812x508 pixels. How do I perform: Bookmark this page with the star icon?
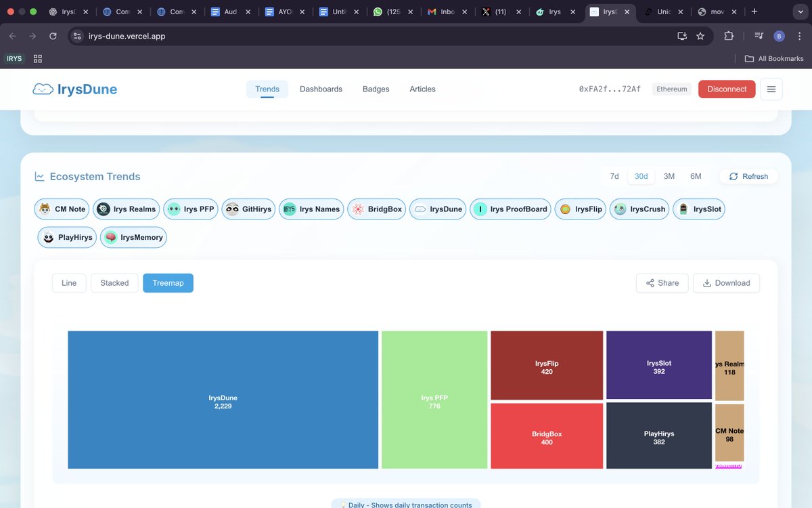coord(700,36)
